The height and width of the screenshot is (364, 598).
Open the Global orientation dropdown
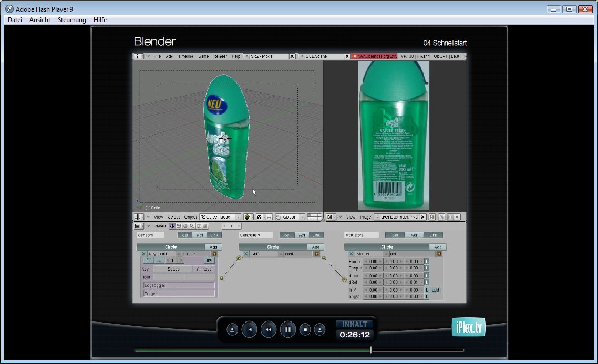[293, 217]
